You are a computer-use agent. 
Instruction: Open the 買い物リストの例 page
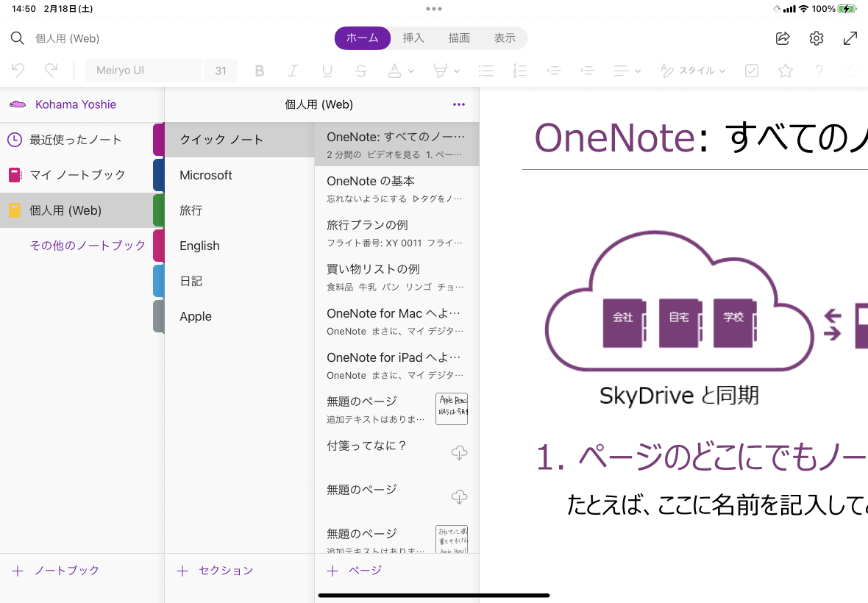[396, 277]
